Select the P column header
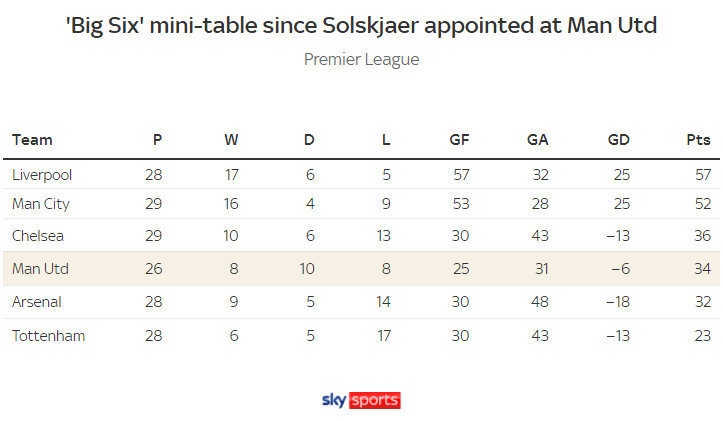 (x=157, y=140)
